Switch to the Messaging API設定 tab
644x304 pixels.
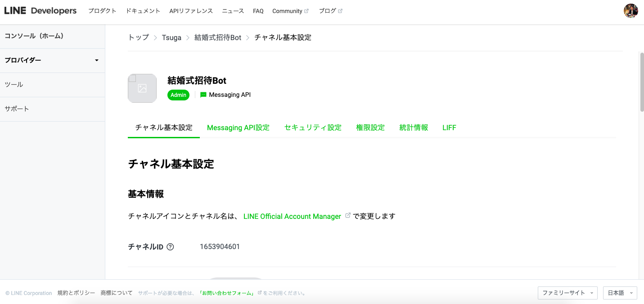tap(238, 127)
